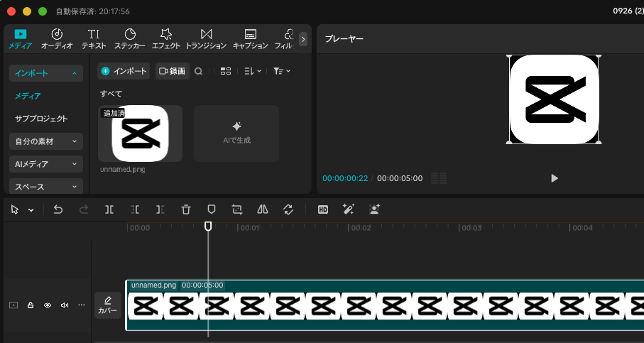This screenshot has width=644, height=343.
Task: Click the インポート button with plus icon
Action: pyautogui.click(x=124, y=71)
